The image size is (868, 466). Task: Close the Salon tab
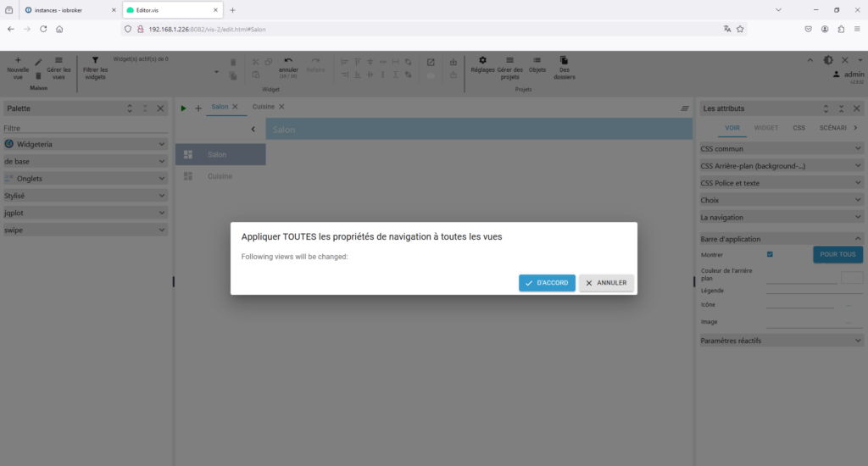pos(236,107)
